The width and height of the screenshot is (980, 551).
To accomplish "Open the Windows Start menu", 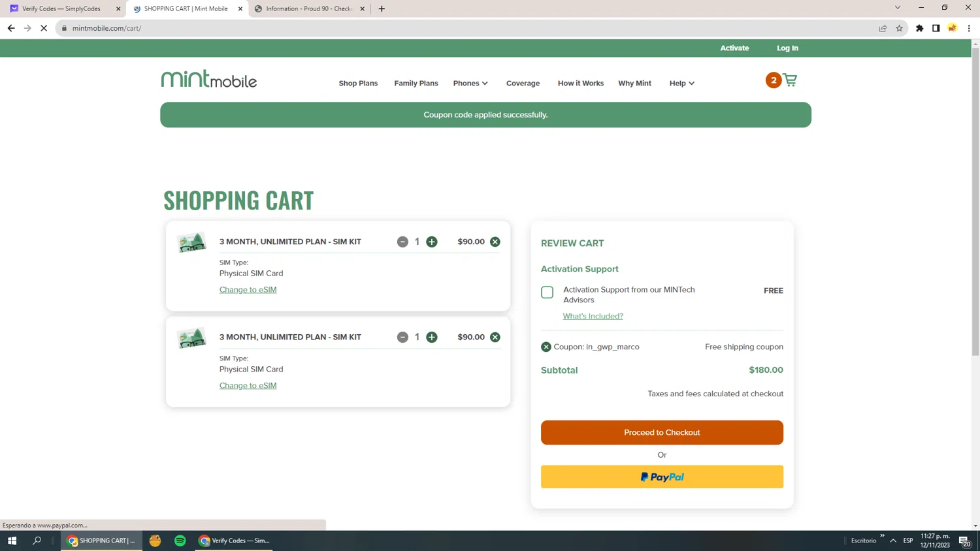I will [12, 541].
